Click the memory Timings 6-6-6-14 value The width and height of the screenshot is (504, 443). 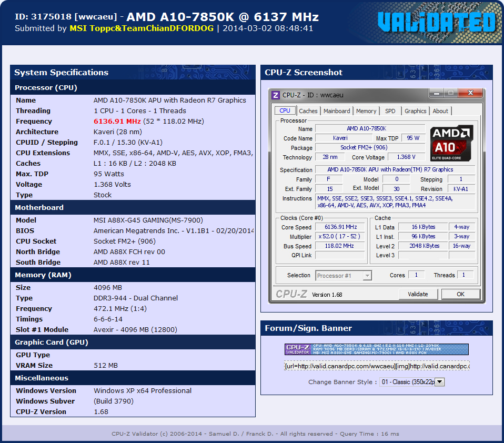pos(108,319)
